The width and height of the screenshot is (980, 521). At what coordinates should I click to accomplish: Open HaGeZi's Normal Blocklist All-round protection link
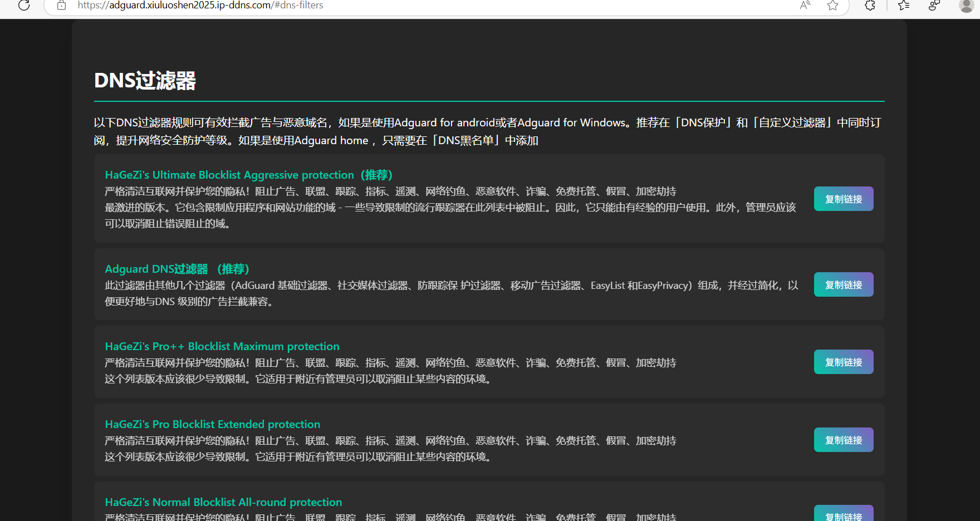(223, 502)
